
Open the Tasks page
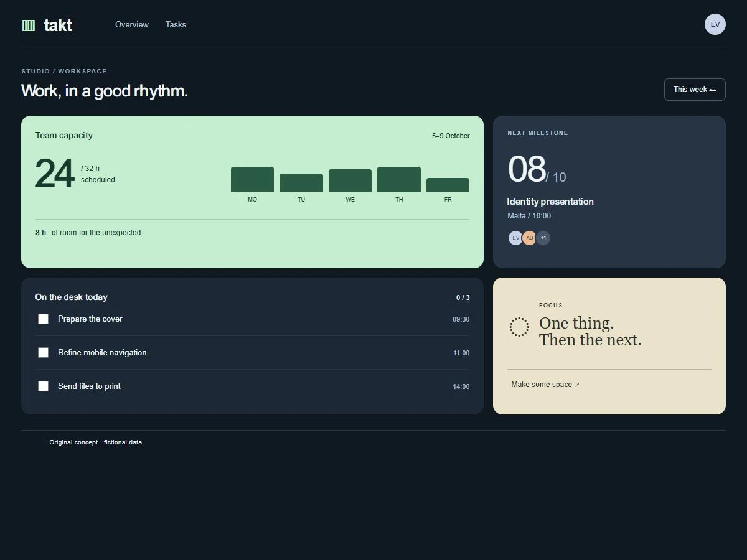(x=176, y=24)
